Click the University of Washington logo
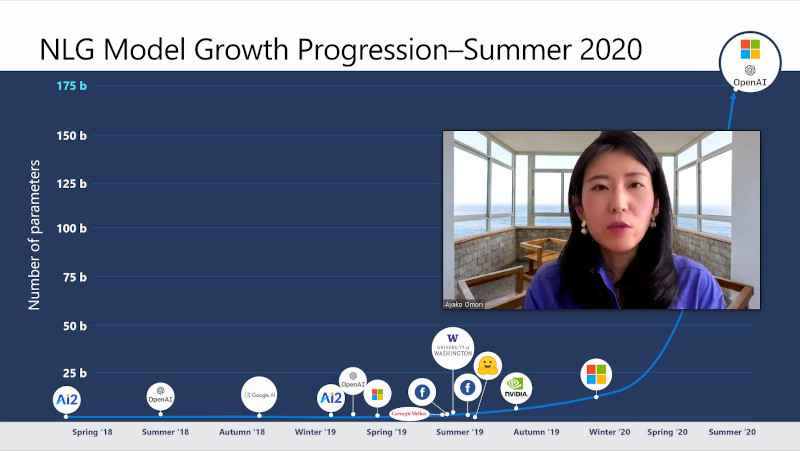The height and width of the screenshot is (451, 800). [x=453, y=348]
